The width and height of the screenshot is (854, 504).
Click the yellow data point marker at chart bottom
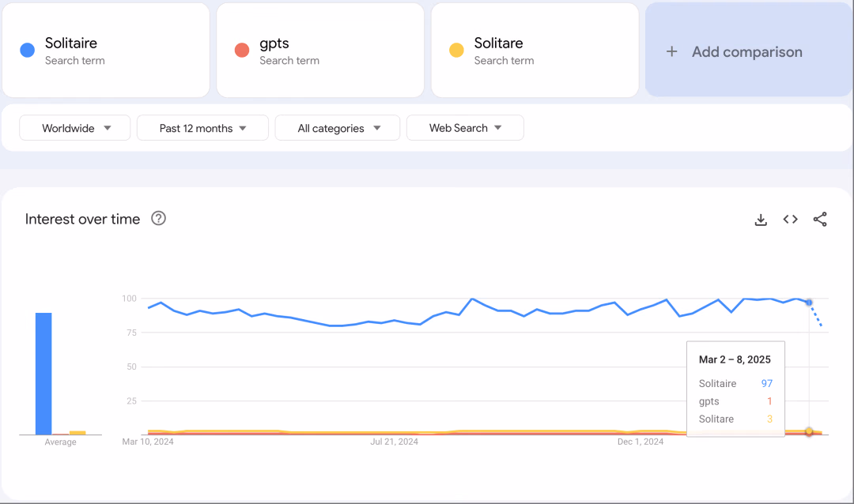click(x=809, y=431)
